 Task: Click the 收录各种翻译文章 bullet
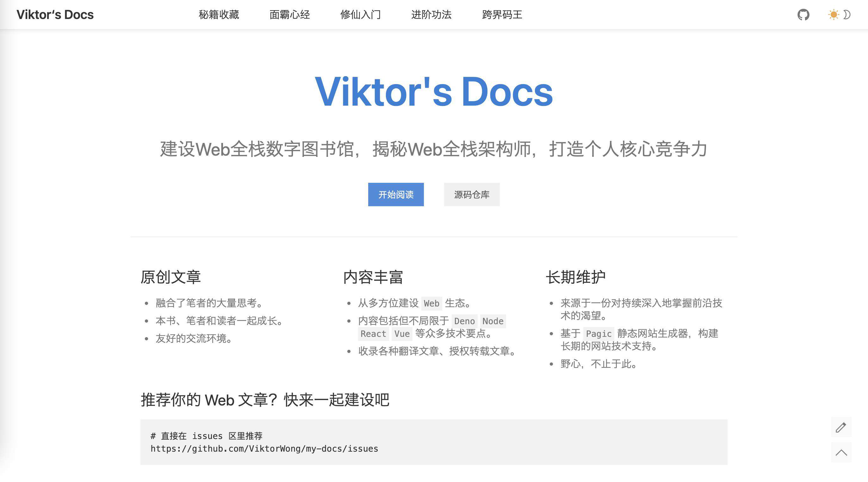point(437,351)
